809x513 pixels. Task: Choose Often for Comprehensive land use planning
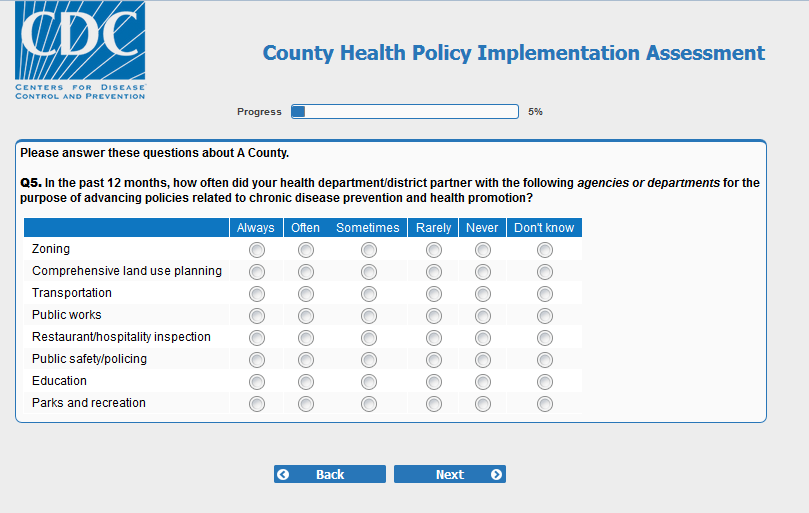(x=306, y=272)
